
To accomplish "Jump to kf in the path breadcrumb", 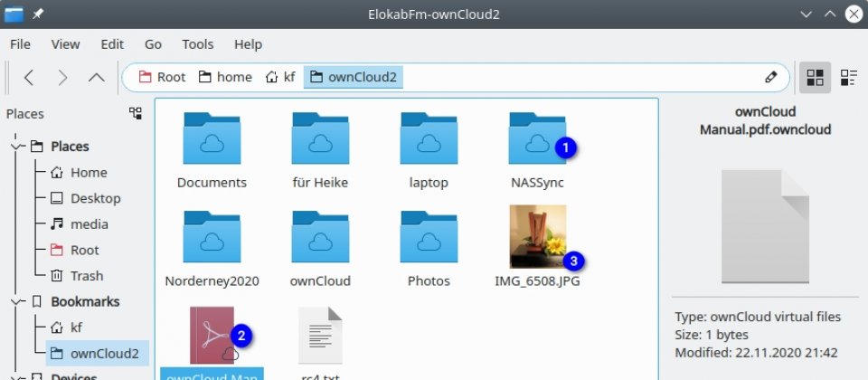I will (280, 77).
